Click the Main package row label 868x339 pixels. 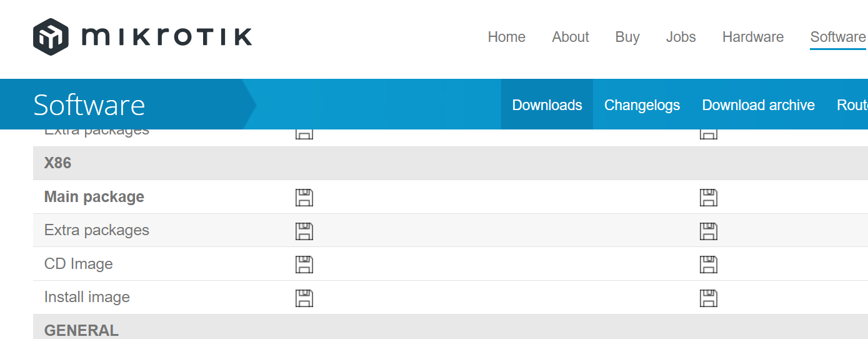(x=94, y=197)
